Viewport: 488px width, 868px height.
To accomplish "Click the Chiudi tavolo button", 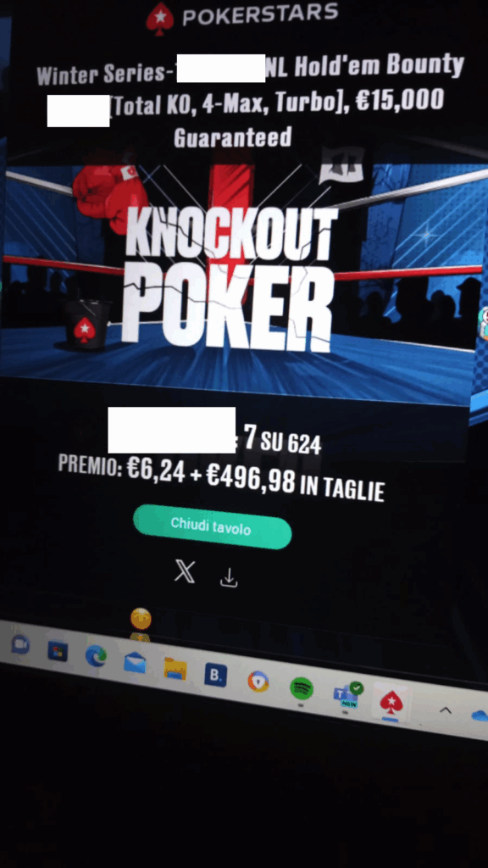I will [x=213, y=526].
